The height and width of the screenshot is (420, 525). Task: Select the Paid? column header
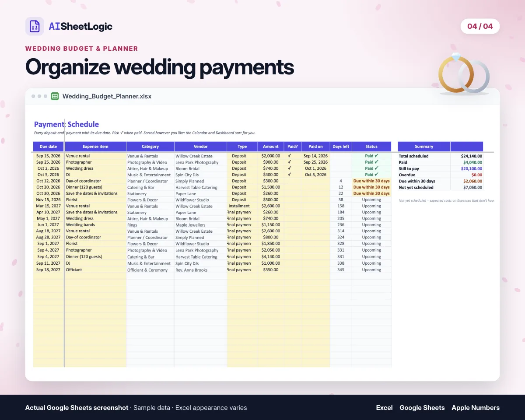click(293, 147)
